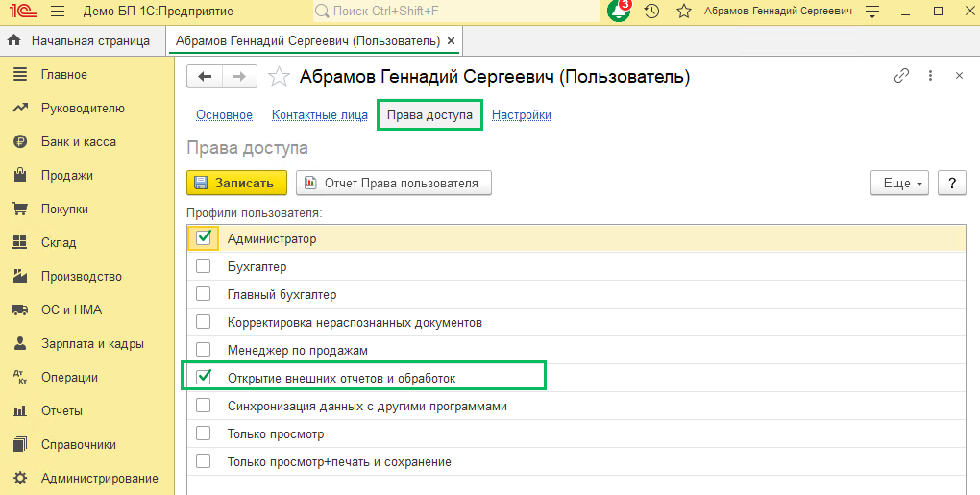
Task: Open Отчет Права пользователя report
Action: click(x=394, y=184)
